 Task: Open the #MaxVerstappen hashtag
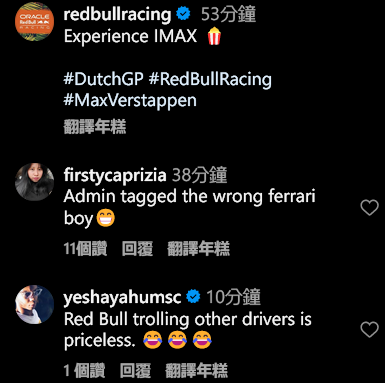click(130, 101)
